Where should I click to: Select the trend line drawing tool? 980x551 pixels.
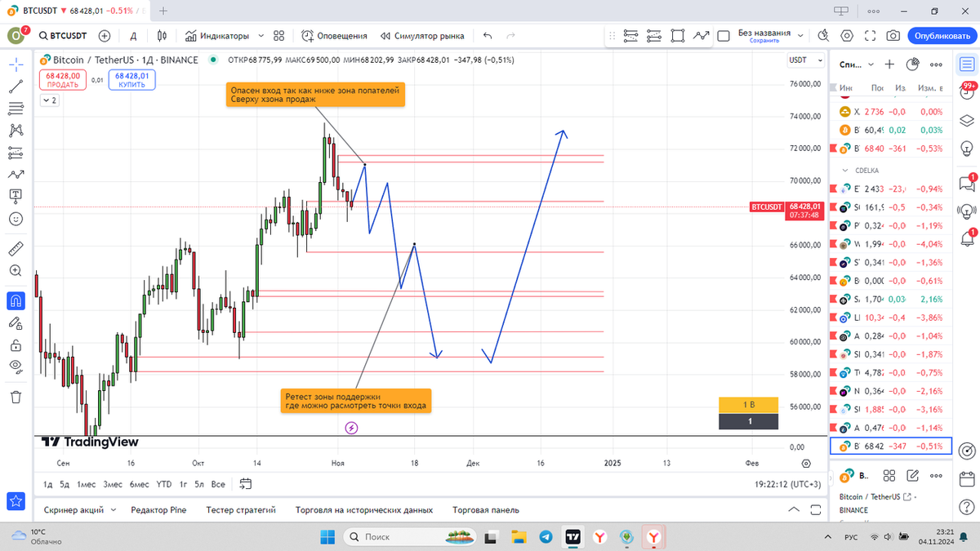tap(16, 87)
